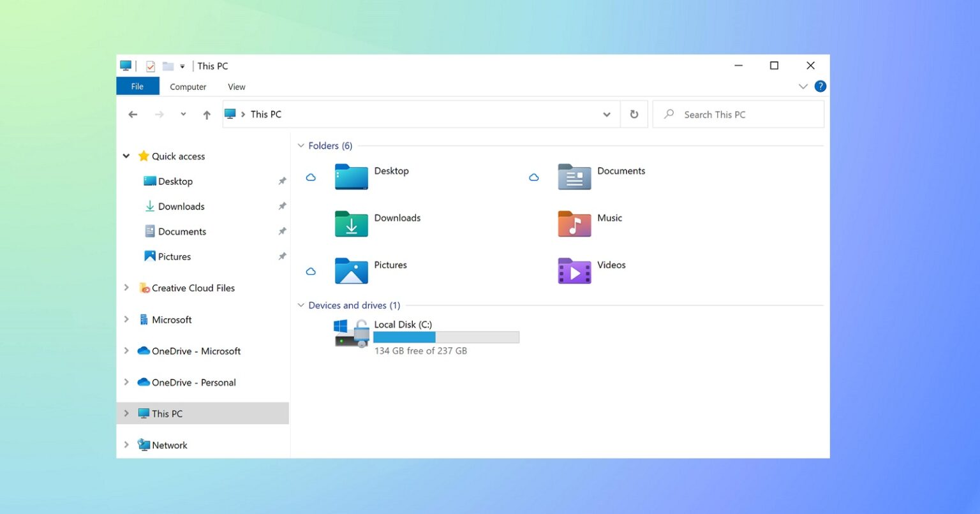Click the cloud status icon beside Pictures
The height and width of the screenshot is (514, 980).
click(x=311, y=271)
